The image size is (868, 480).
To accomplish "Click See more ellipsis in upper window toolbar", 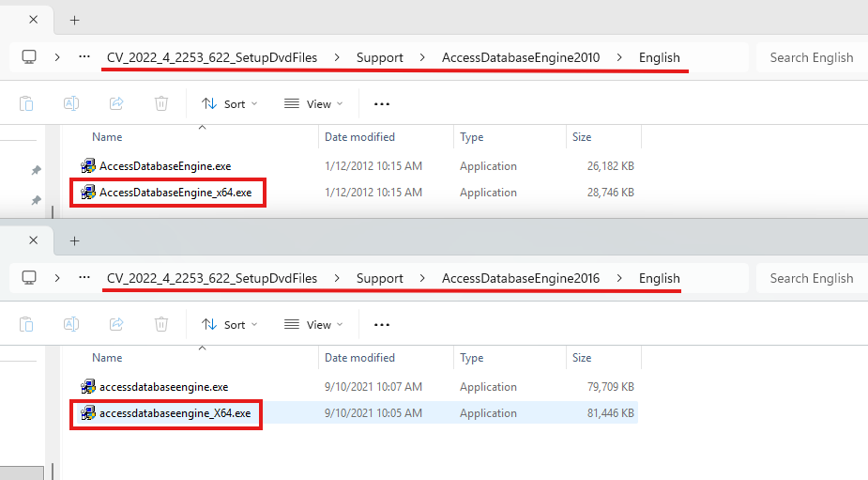I will point(381,104).
